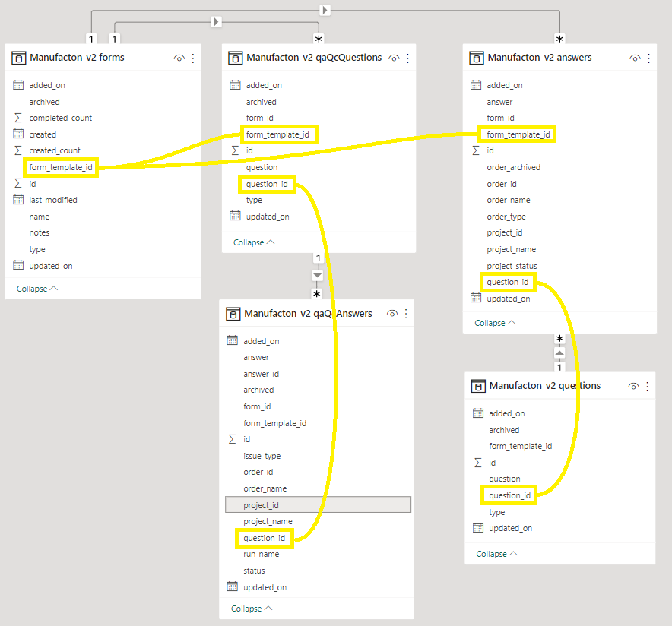Click direction arrow between answers and questions
The image size is (672, 626).
(x=559, y=353)
